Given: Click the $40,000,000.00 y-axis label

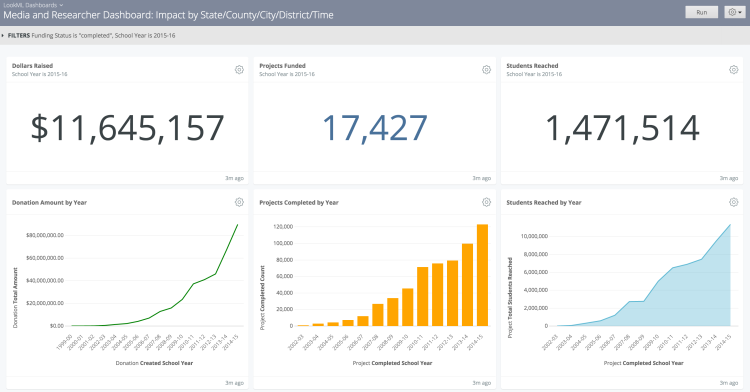Looking at the screenshot, I should click(44, 281).
